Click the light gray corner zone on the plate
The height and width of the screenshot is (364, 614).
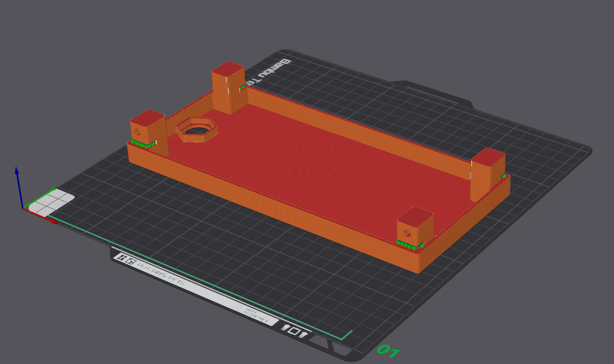[51, 203]
